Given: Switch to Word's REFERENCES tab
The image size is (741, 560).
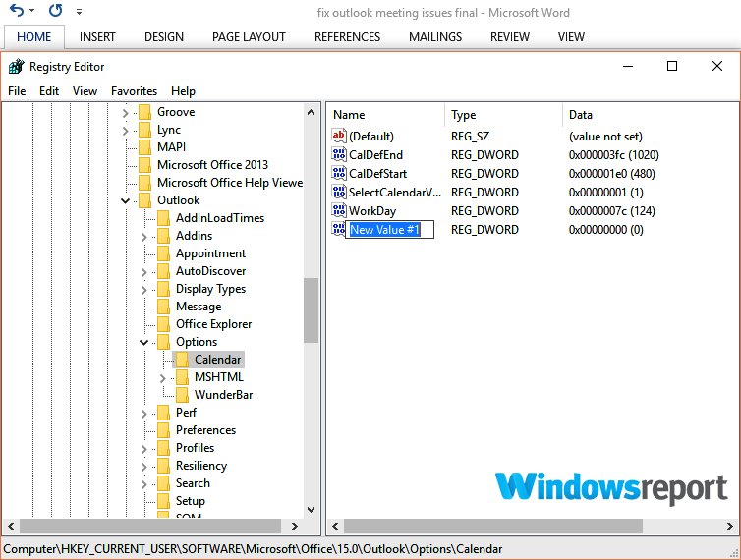Looking at the screenshot, I should click(x=347, y=37).
